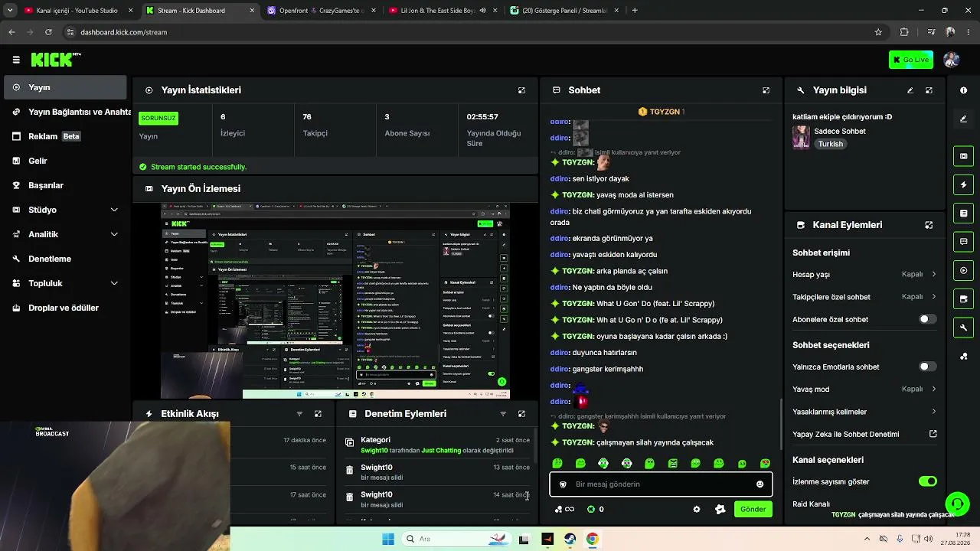Open the hamburger menu beside the Kick logo
Image resolution: width=980 pixels, height=551 pixels.
(x=16, y=60)
